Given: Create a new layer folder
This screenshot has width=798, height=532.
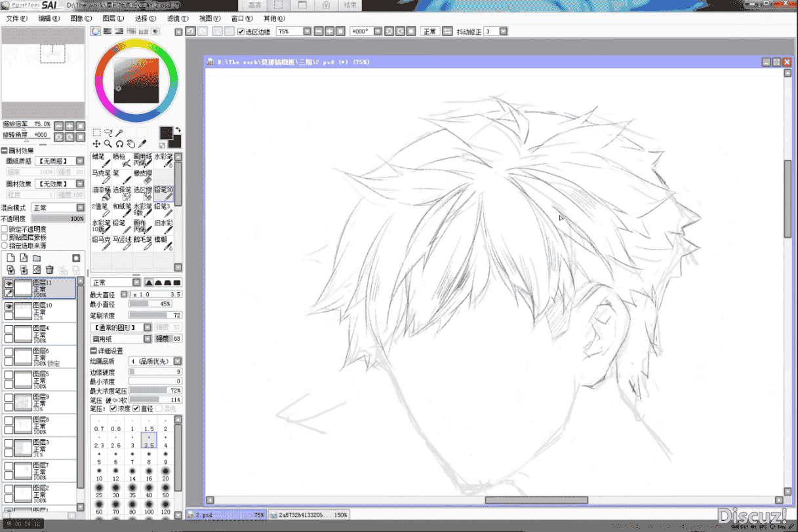Looking at the screenshot, I should [x=37, y=258].
